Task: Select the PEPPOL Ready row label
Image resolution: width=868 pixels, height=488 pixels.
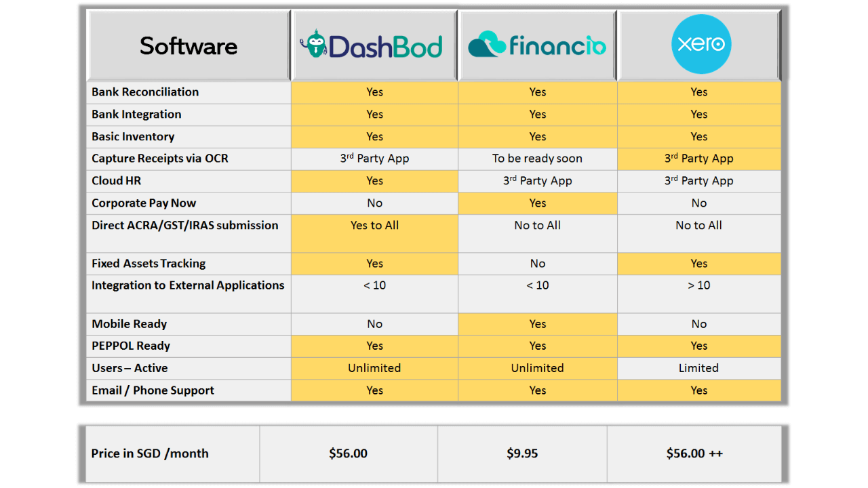Action: tap(131, 346)
